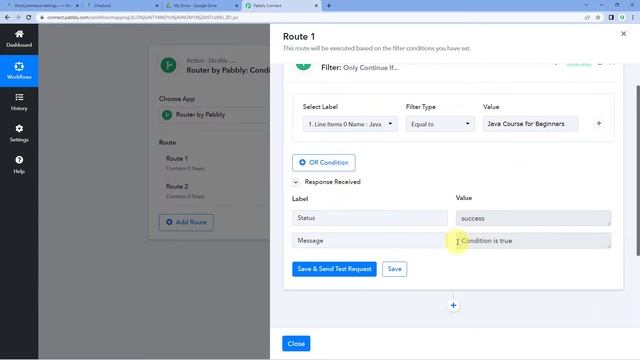Go forward in browser
Image resolution: width=640 pixels, height=360 pixels.
[18, 18]
